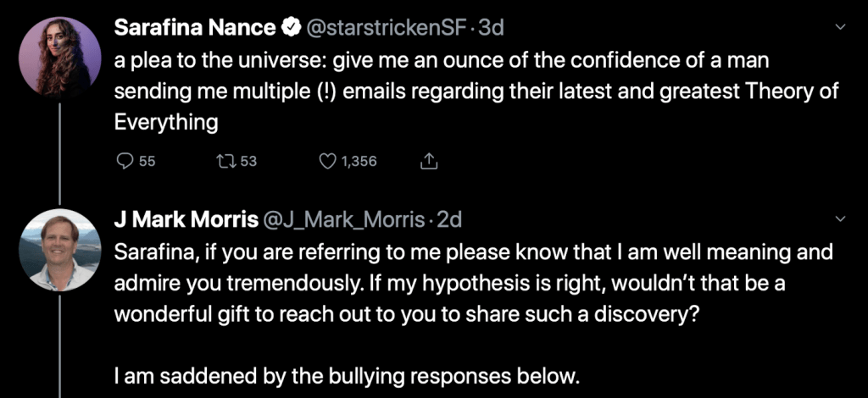The height and width of the screenshot is (398, 868).
Task: Click the 3d timestamp on Sarafina's tweet
Action: point(492,28)
